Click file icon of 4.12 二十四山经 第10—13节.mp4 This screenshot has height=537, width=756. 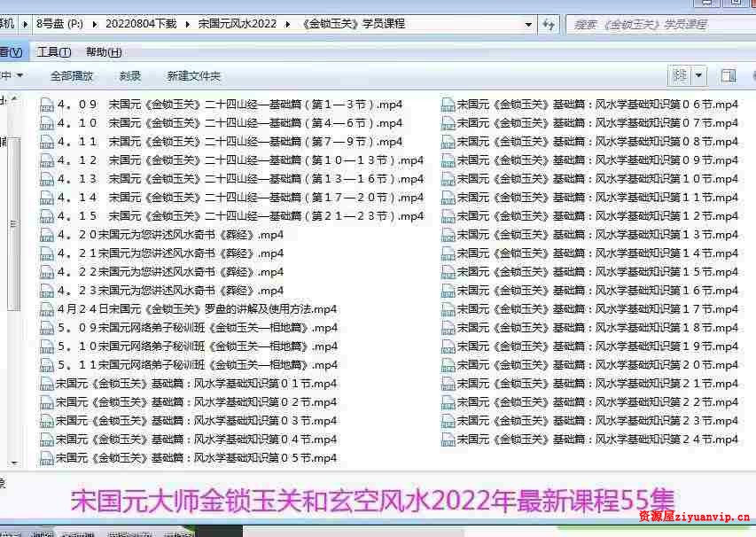tap(47, 160)
